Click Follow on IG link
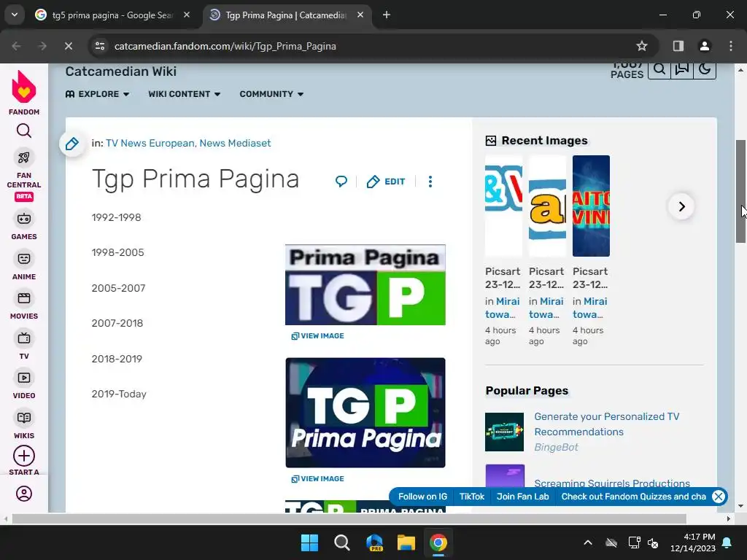This screenshot has height=560, width=747. click(x=422, y=497)
